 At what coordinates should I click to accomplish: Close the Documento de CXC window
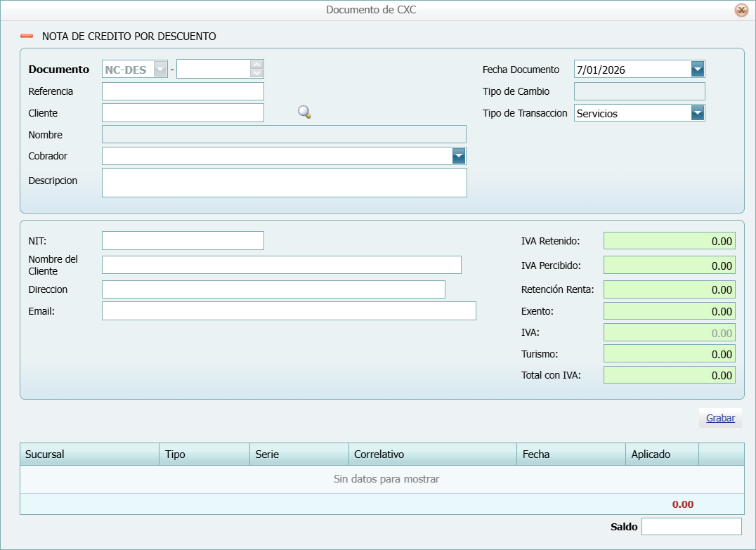coord(741,10)
